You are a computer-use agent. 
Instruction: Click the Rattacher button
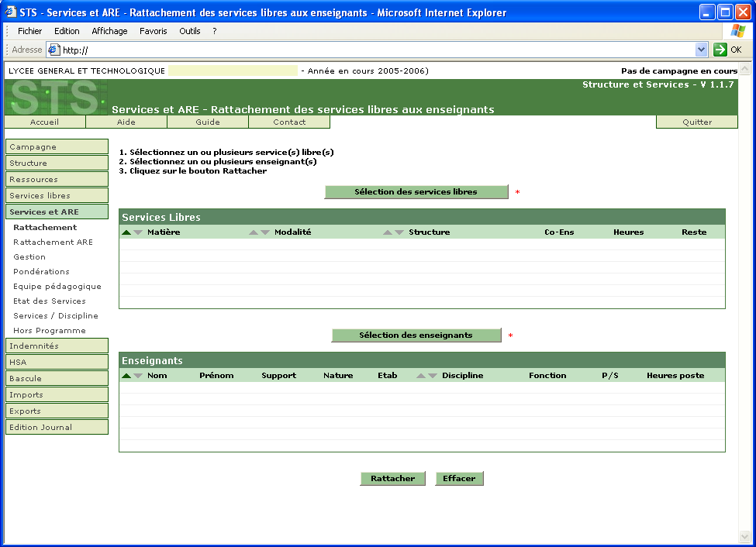click(x=393, y=479)
